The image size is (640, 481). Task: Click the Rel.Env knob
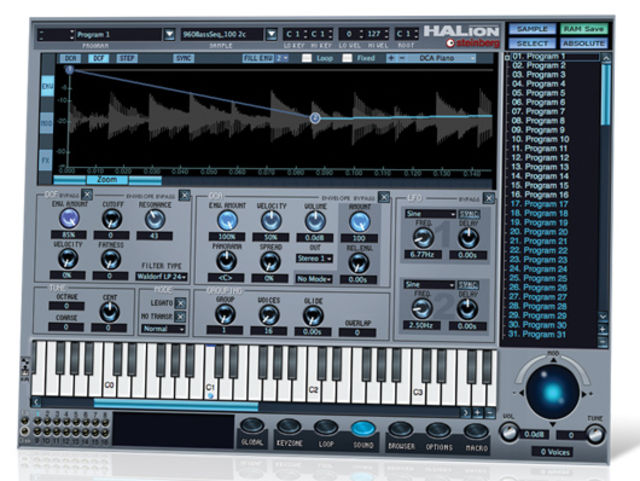(x=359, y=263)
